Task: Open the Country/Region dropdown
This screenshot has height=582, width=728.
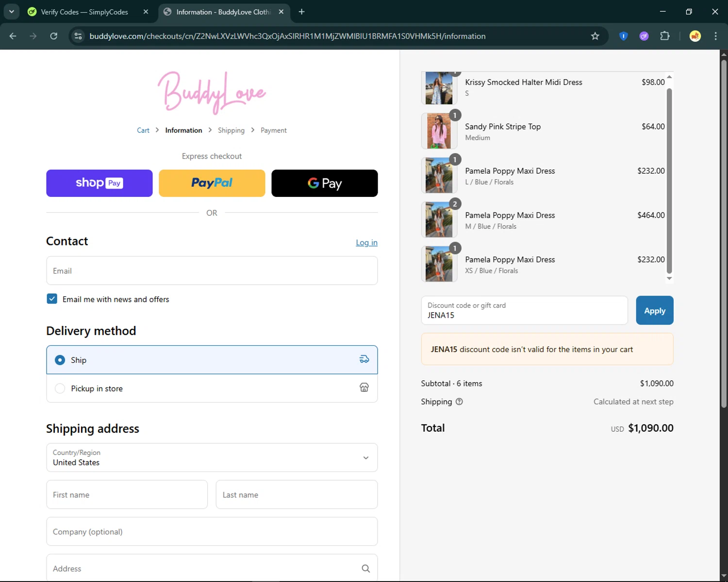Action: pos(212,457)
